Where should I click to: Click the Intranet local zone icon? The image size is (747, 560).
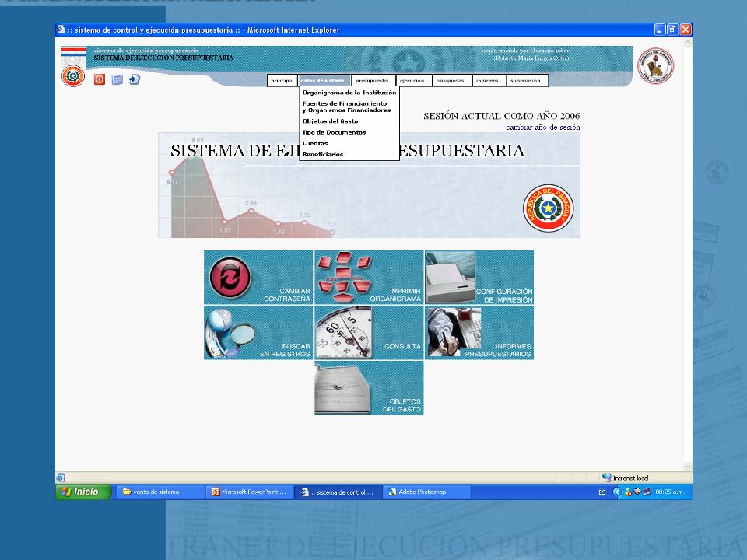606,477
